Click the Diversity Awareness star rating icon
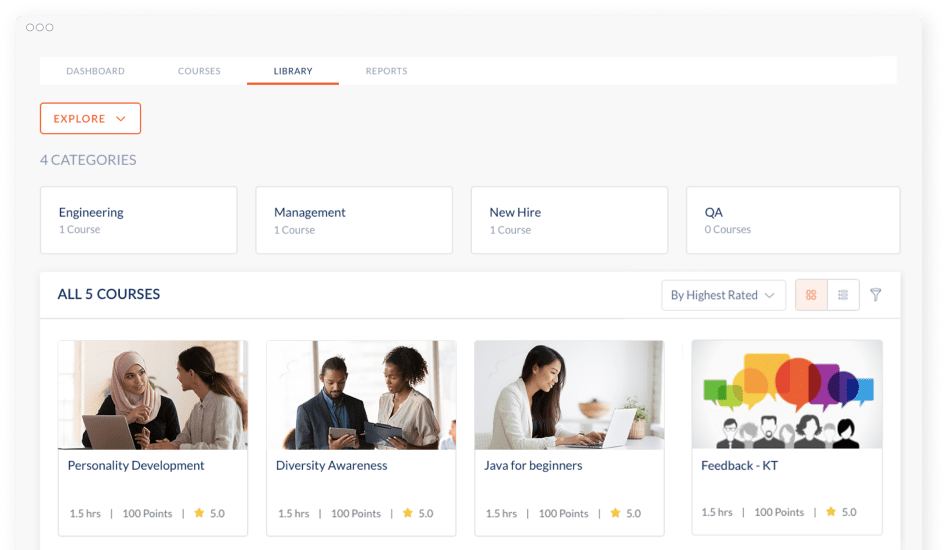Viewport: 946px width, 550px height. coord(408,513)
